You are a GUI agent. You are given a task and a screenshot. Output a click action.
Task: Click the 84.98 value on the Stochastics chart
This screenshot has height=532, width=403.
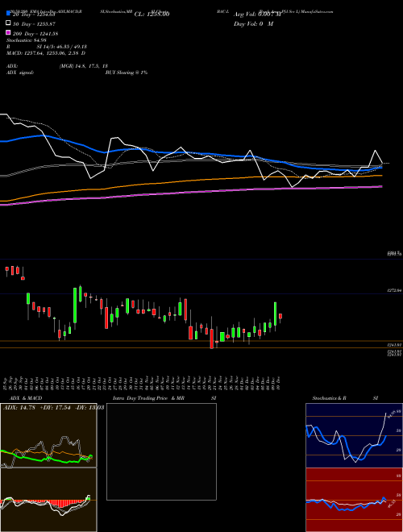coord(390,415)
